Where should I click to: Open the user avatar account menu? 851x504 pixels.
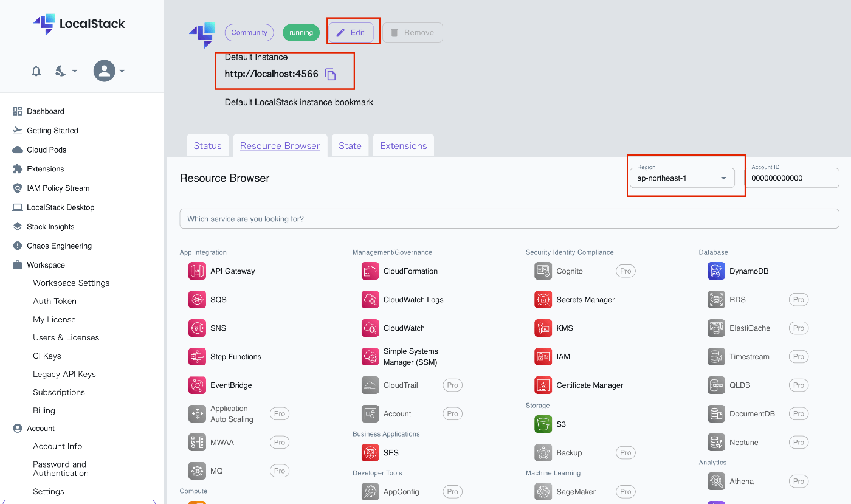(109, 71)
